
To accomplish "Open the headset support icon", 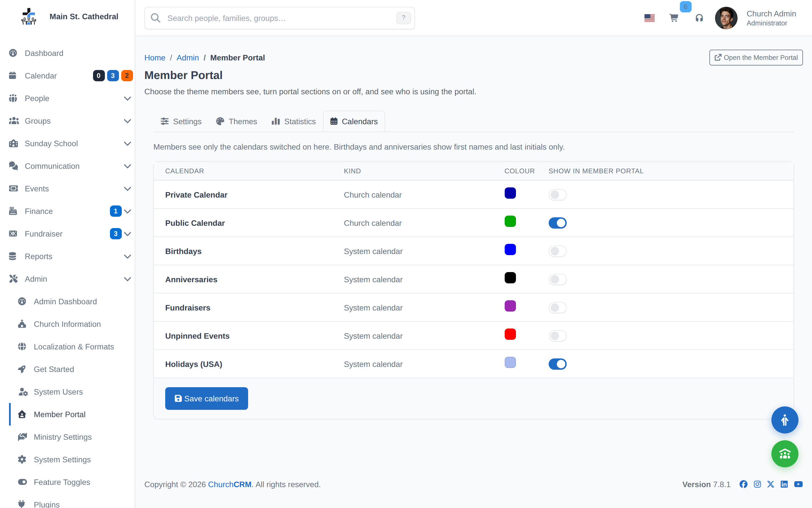I will (699, 18).
